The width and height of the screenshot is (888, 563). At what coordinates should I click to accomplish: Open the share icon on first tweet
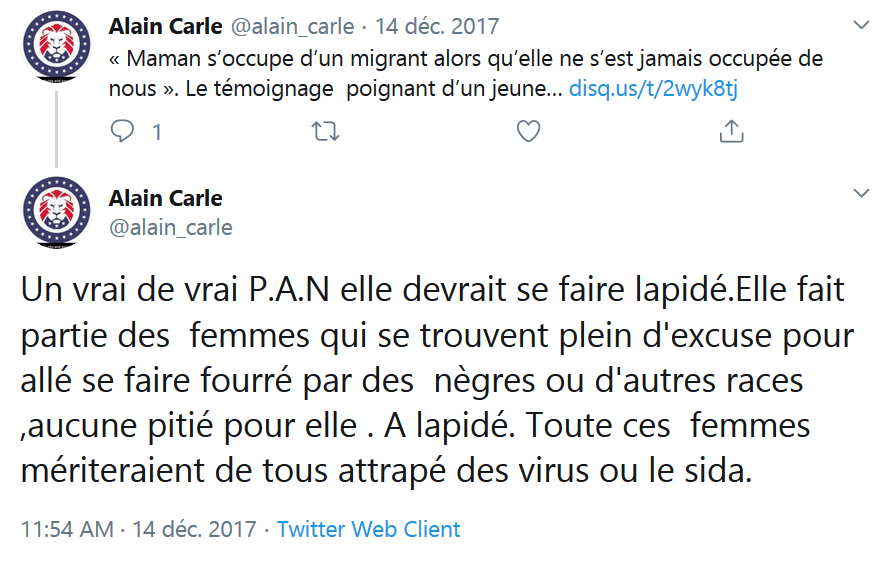(x=731, y=131)
